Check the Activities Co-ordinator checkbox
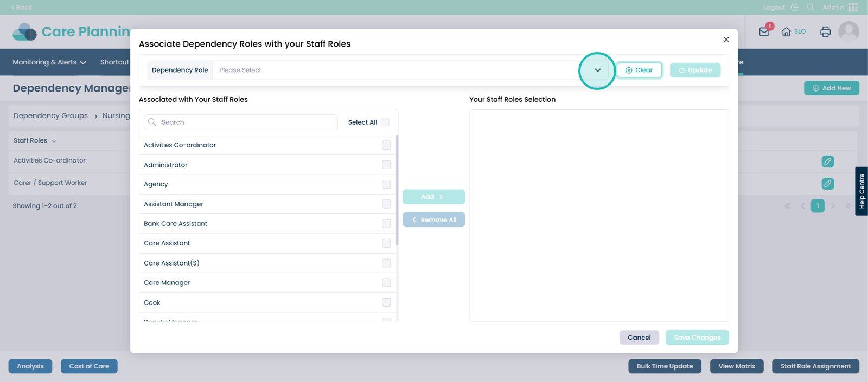This screenshot has height=382, width=868. [386, 145]
